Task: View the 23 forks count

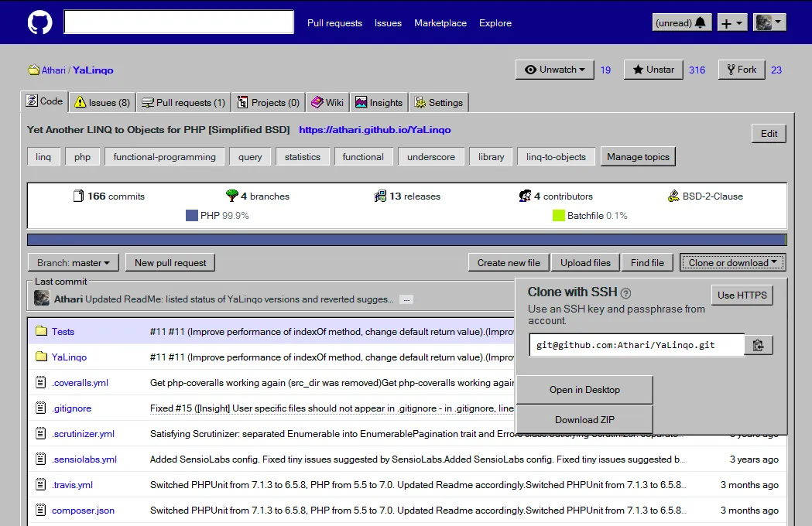Action: (776, 70)
